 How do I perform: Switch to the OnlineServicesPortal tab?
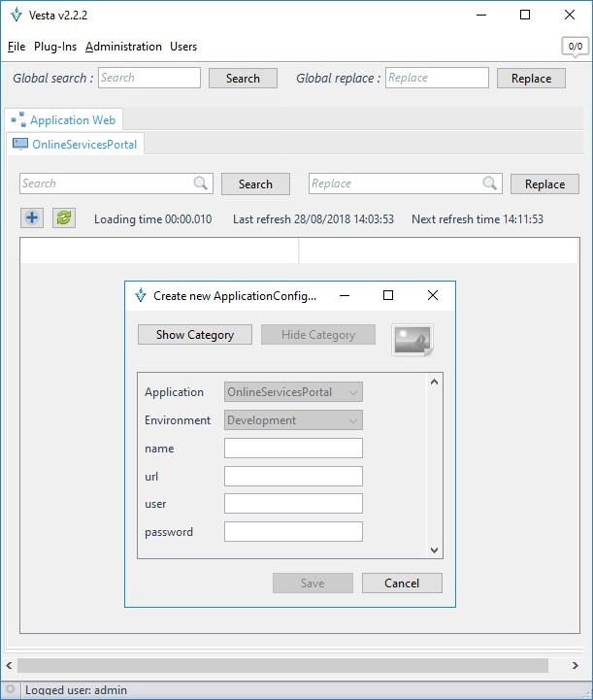[x=76, y=145]
